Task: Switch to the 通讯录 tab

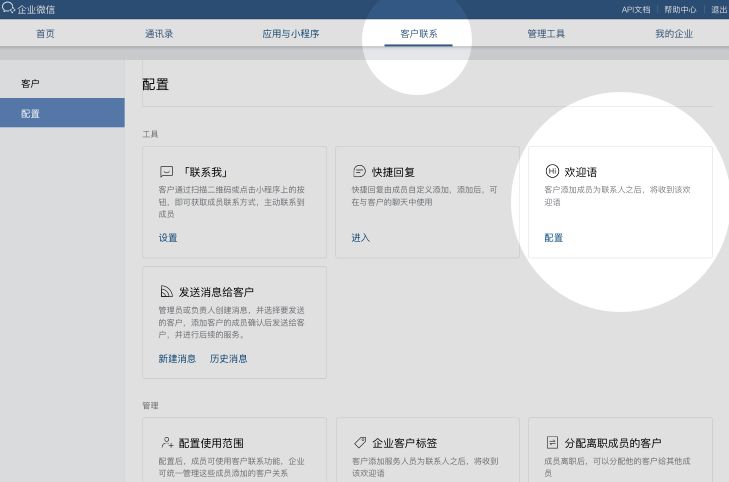Action: 159,34
